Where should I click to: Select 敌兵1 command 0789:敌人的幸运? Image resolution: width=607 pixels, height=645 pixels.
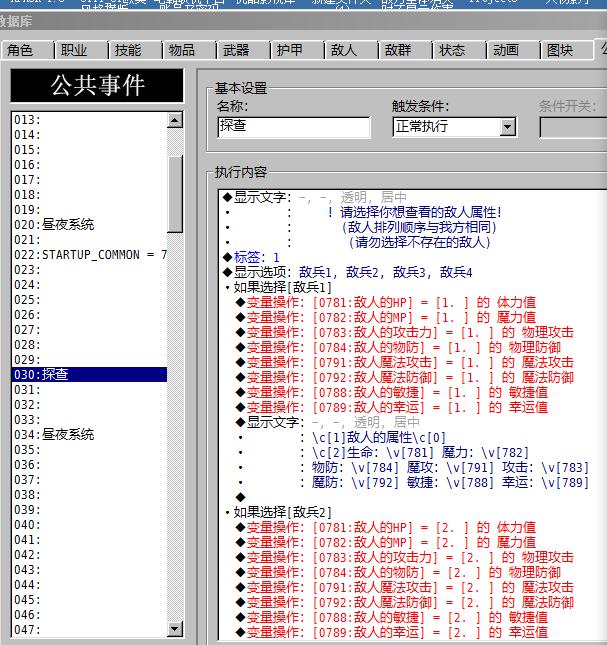tap(392, 407)
